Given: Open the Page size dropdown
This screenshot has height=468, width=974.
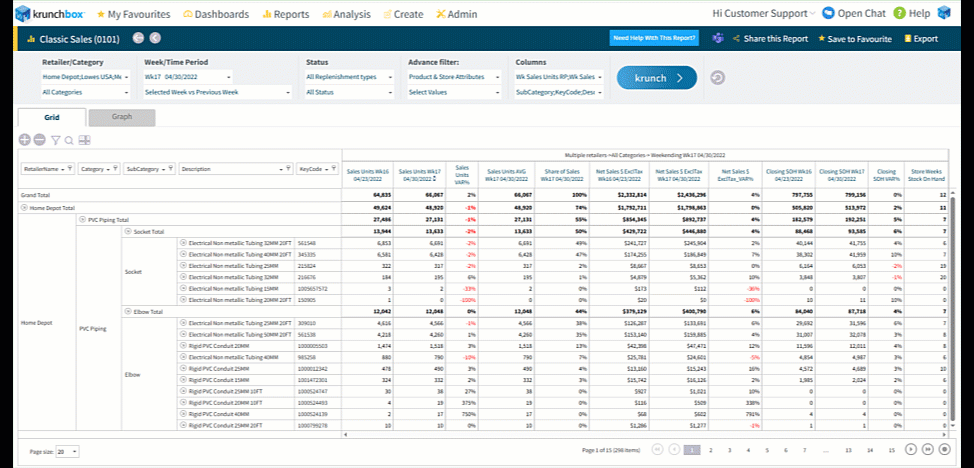Looking at the screenshot, I should (x=67, y=452).
